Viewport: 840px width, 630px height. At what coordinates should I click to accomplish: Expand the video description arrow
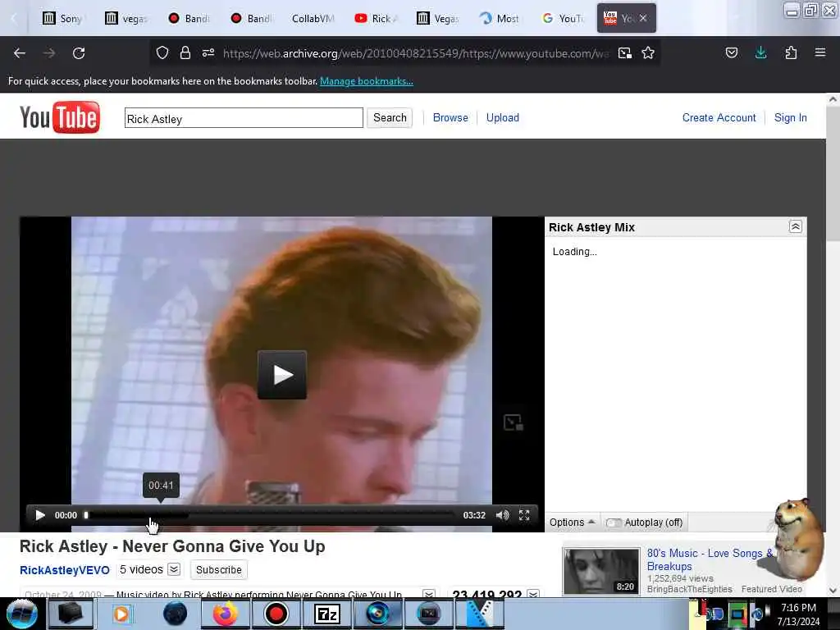pos(428,594)
